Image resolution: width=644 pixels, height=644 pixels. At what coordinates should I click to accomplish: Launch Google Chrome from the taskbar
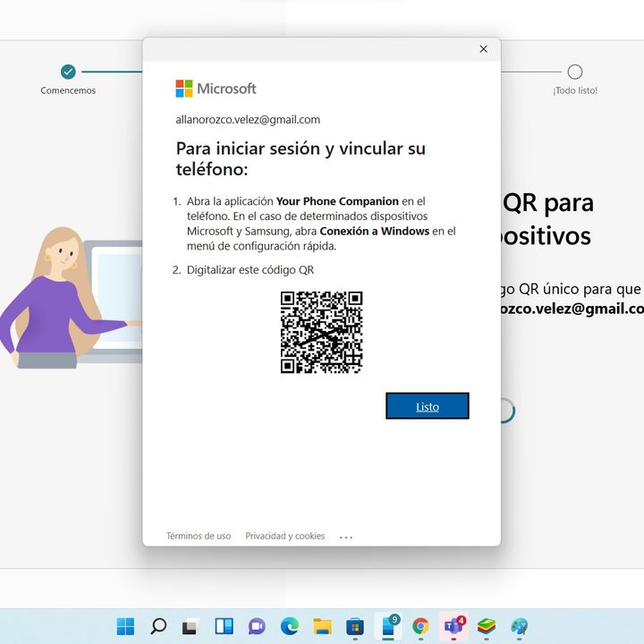421,626
